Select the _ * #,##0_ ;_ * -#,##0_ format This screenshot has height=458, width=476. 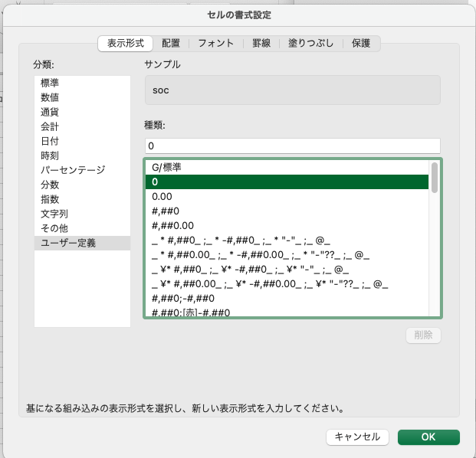pos(287,240)
